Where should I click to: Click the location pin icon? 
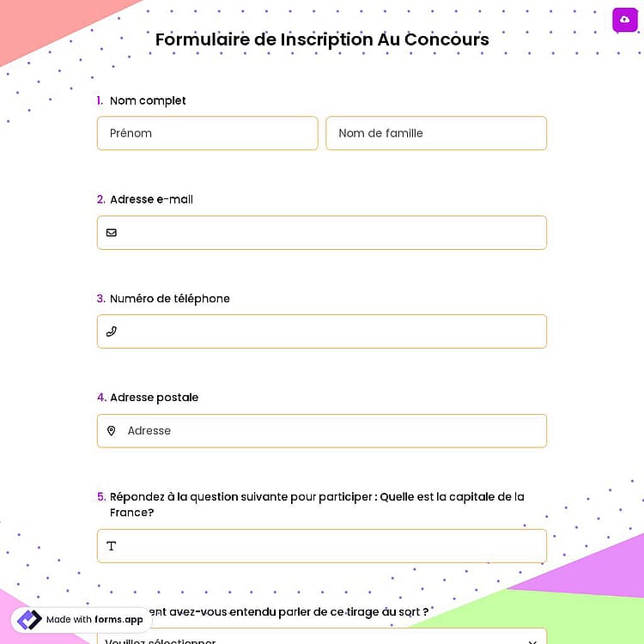coord(112,431)
